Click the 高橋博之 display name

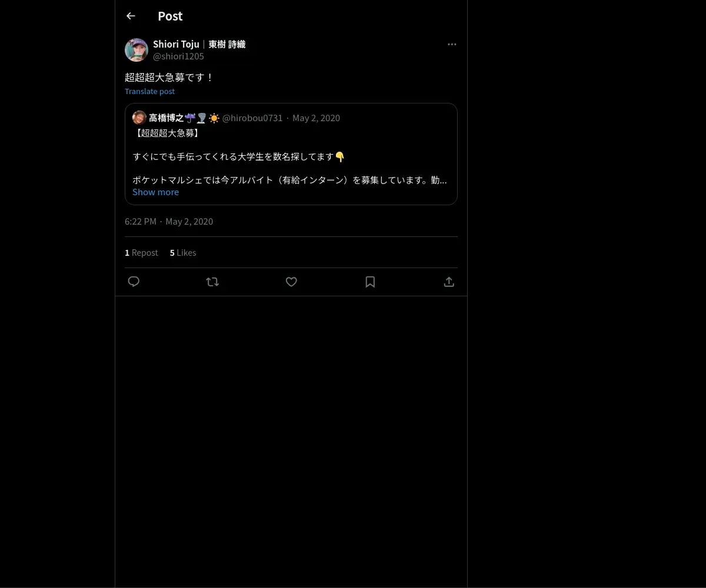[166, 118]
